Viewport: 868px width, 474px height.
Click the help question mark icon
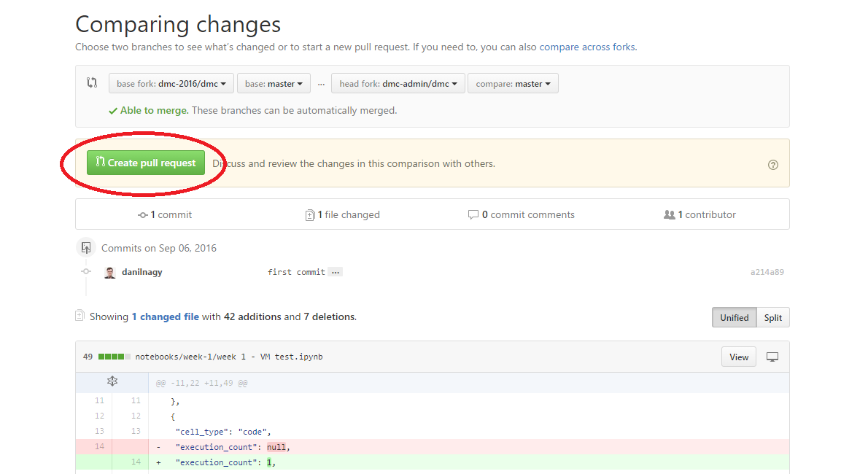(773, 165)
